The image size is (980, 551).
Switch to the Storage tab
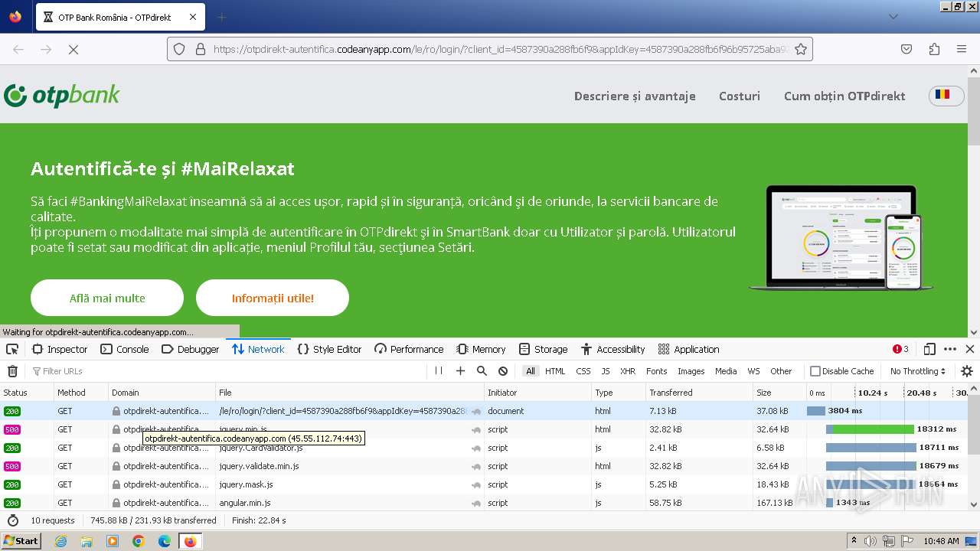543,349
